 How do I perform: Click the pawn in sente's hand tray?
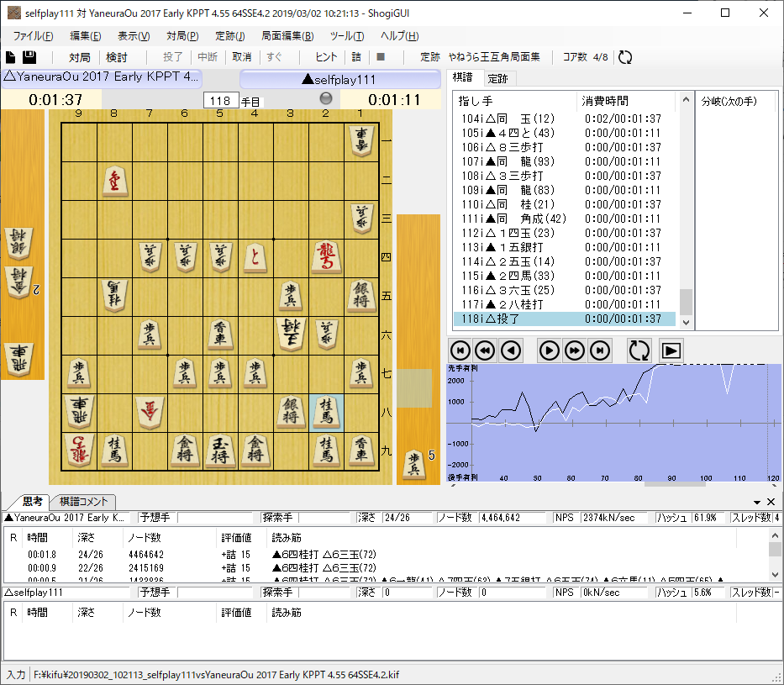pyautogui.click(x=414, y=463)
